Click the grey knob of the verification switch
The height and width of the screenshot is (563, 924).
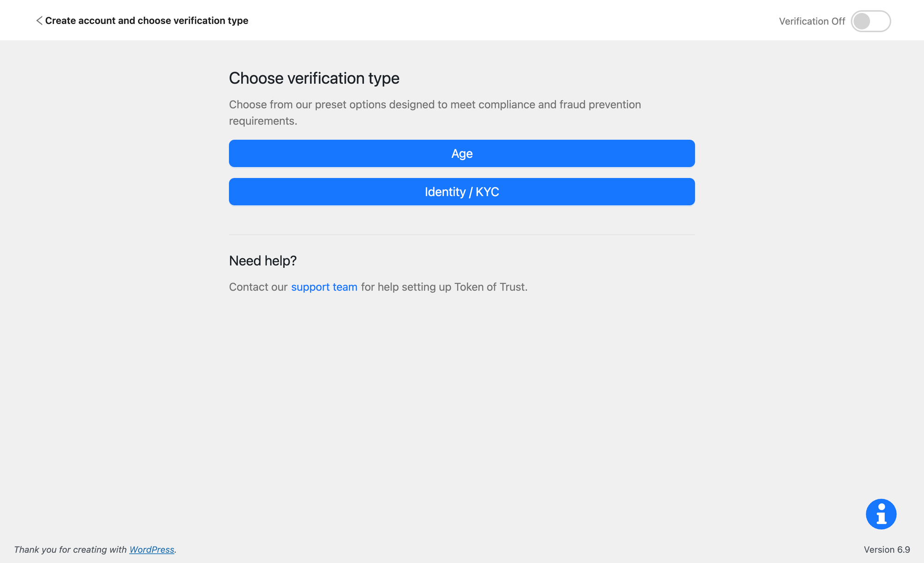[x=862, y=21]
